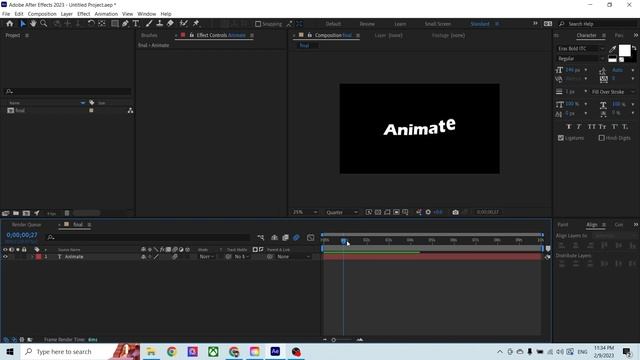The image size is (640, 360).
Task: Select the Puppet Pin tool
Action: click(196, 24)
